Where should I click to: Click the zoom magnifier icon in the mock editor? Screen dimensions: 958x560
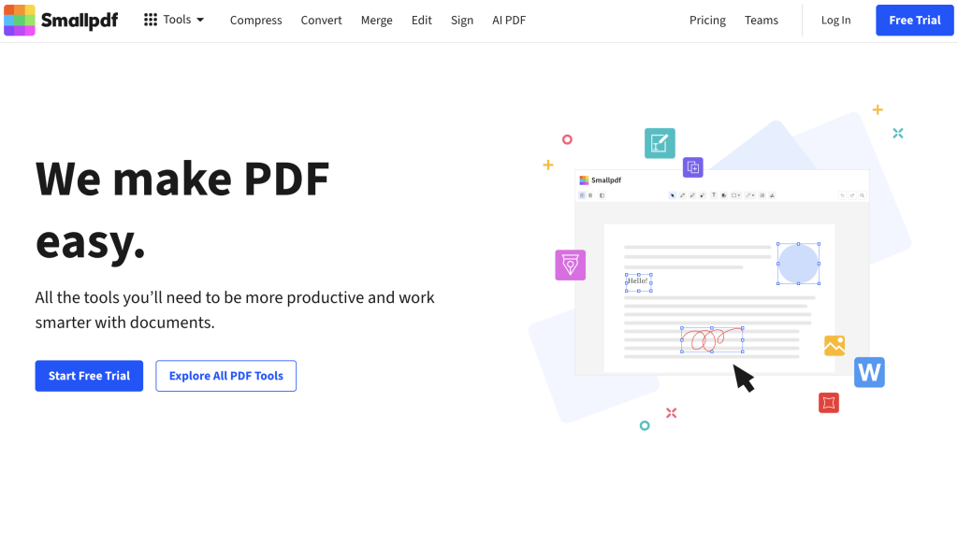[x=863, y=195]
